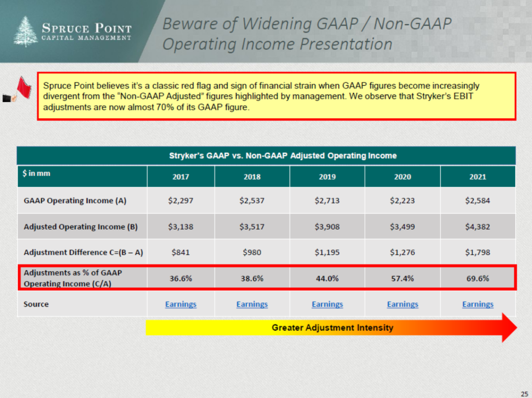
Task: Select the 2017 column header
Action: [181, 176]
